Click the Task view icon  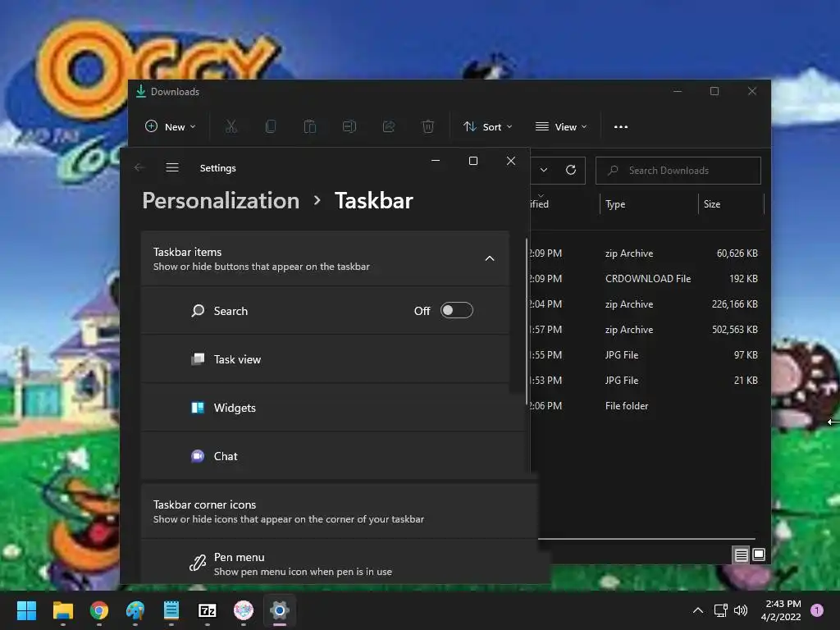198,359
